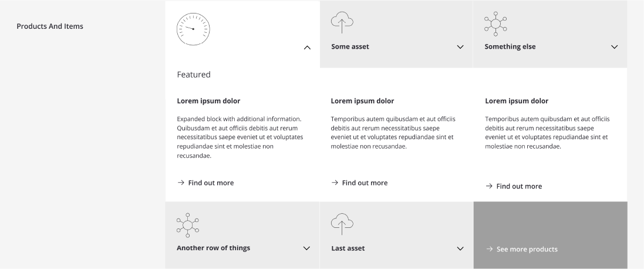Collapse the expanded Featured block chevron
This screenshot has width=644, height=269.
(x=307, y=48)
